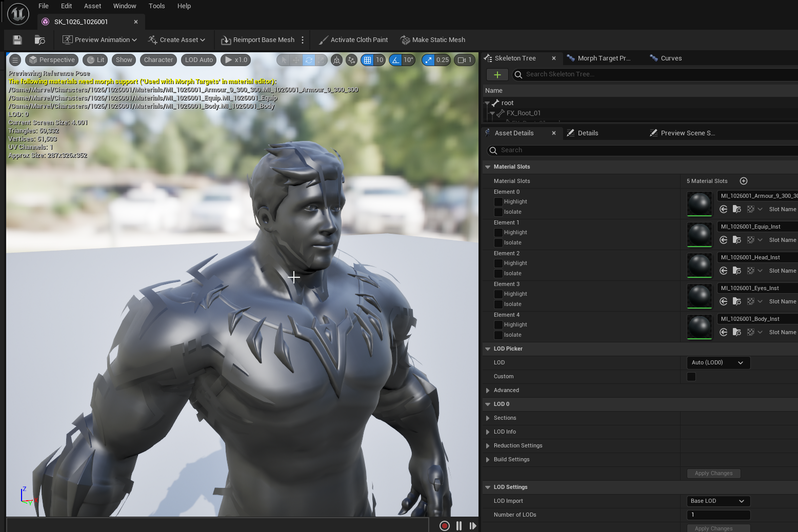
Task: Browse to Element 1 material in Content Browser
Action: click(x=737, y=240)
